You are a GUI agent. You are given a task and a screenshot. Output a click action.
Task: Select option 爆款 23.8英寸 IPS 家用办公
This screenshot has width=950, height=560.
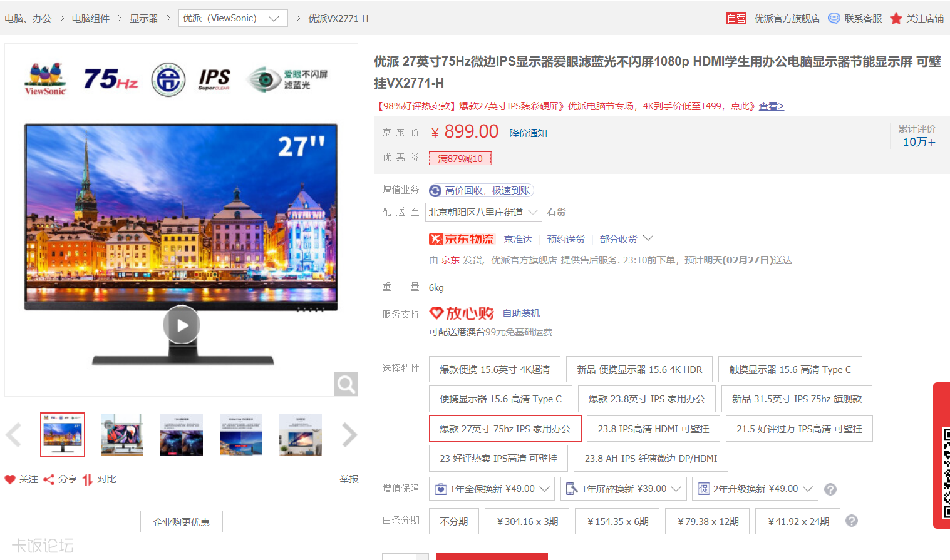(647, 399)
